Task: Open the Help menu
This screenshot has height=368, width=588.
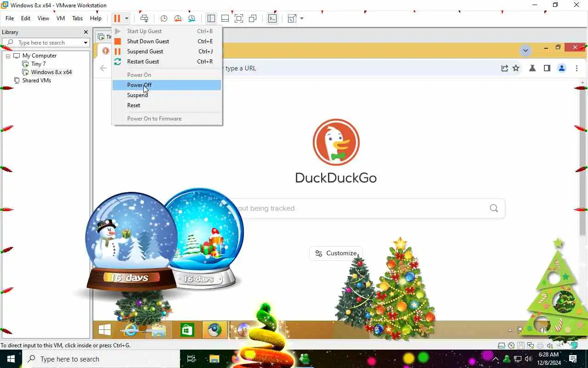Action: click(96, 18)
